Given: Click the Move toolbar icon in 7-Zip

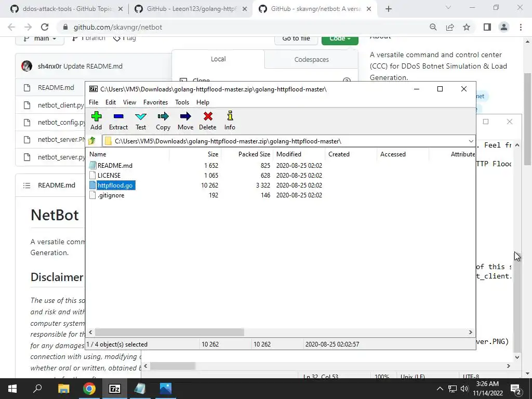Looking at the screenshot, I should pyautogui.click(x=185, y=121).
